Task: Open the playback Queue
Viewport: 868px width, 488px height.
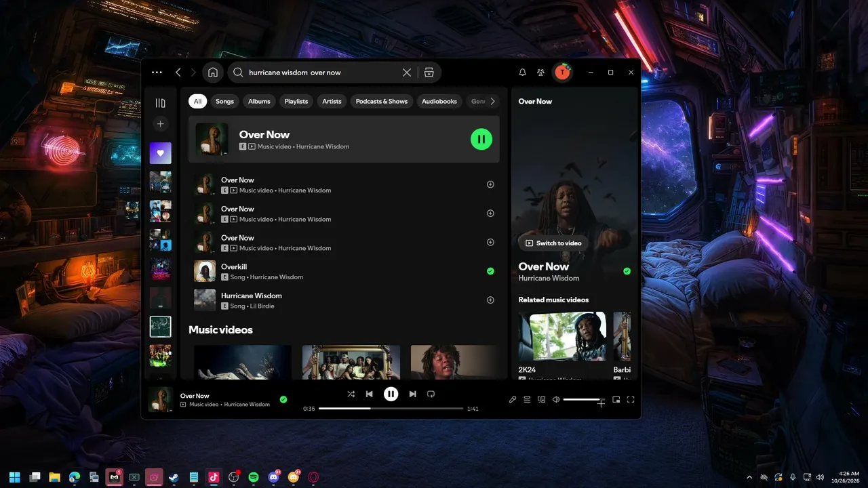Action: click(527, 400)
